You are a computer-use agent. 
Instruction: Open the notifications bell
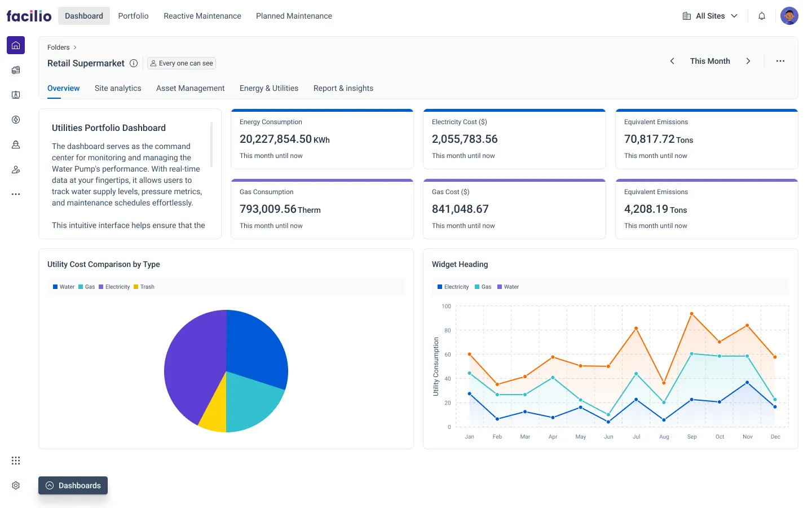[761, 16]
